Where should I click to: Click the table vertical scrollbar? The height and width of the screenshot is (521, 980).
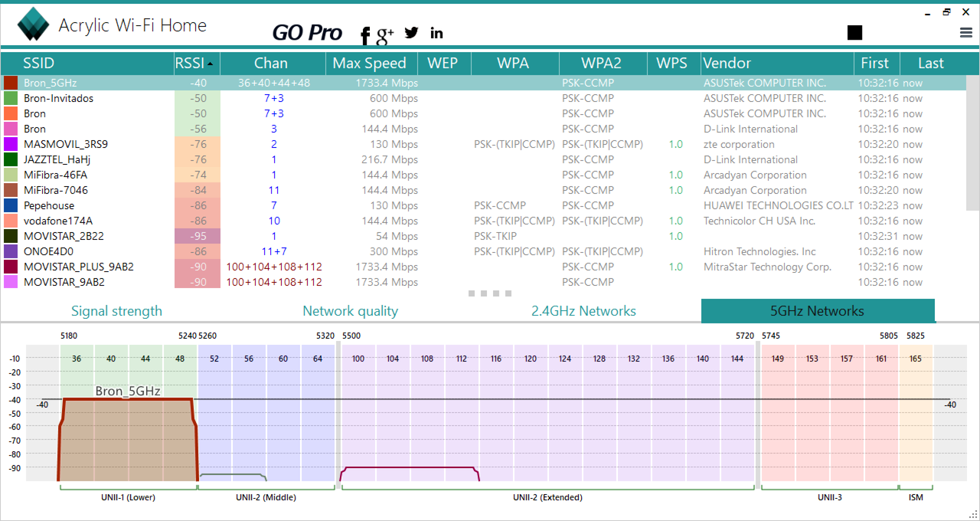click(973, 143)
